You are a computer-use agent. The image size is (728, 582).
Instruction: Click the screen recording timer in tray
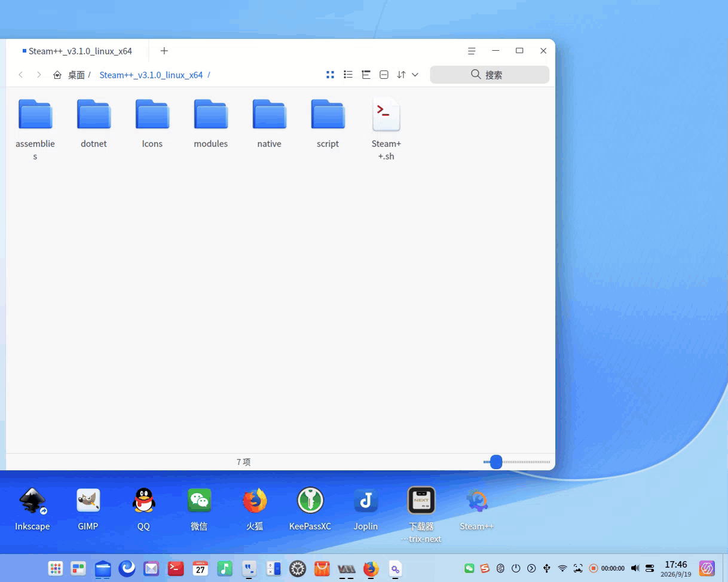607,568
